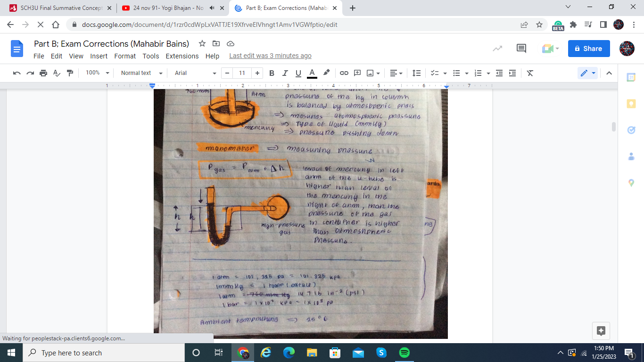Clear formatting from selected text

pyautogui.click(x=530, y=73)
